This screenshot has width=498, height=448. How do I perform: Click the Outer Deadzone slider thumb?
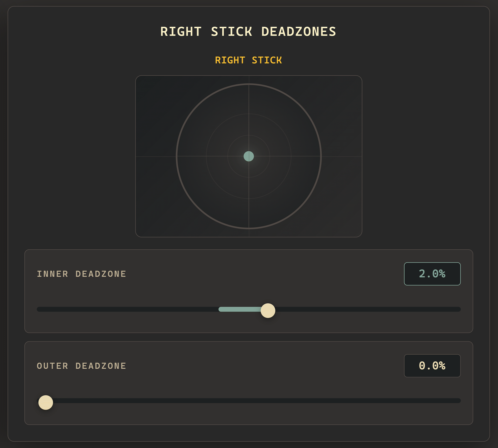(x=46, y=402)
